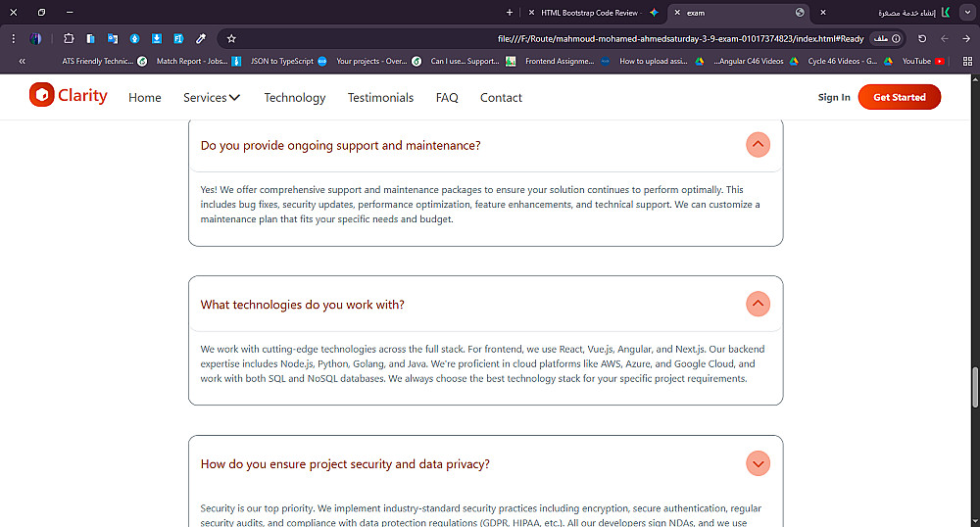This screenshot has width=980, height=527.
Task: Open the browser profile avatar
Action: 35,39
